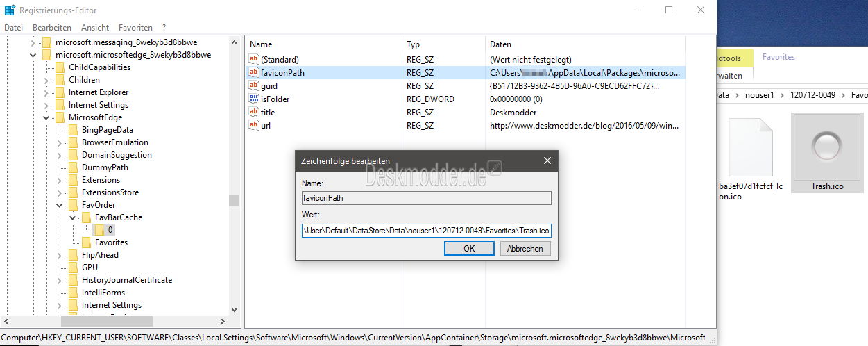This screenshot has height=346, width=868.
Task: Collapse the MicrosoftEdge key
Action: click(x=46, y=117)
